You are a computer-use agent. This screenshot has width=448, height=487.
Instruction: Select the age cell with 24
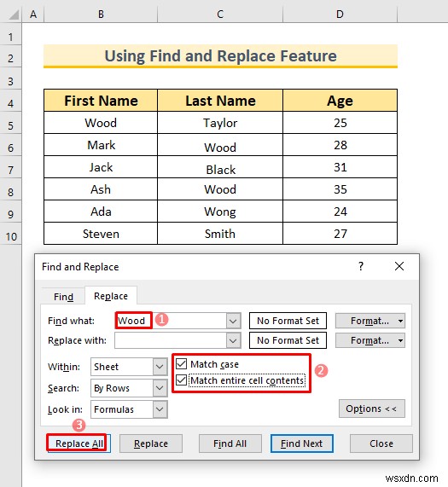coord(340,212)
